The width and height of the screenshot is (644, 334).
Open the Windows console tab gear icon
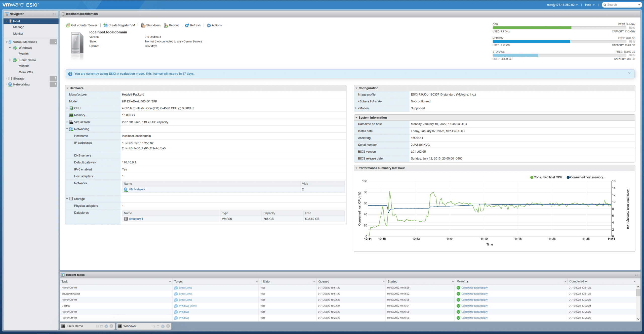163,326
